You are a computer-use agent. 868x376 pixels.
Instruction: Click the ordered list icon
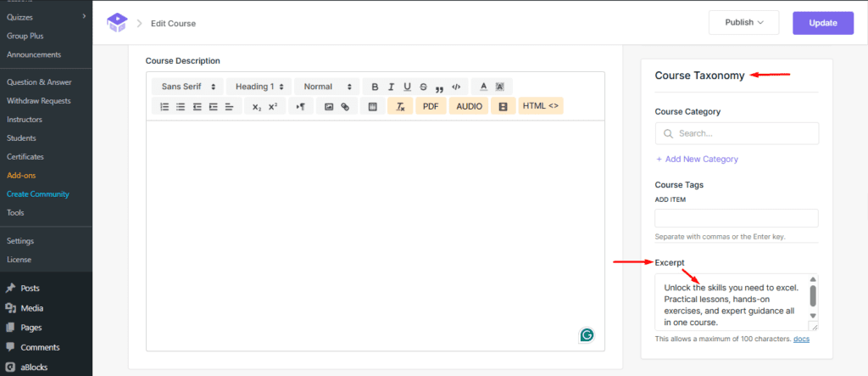(164, 107)
